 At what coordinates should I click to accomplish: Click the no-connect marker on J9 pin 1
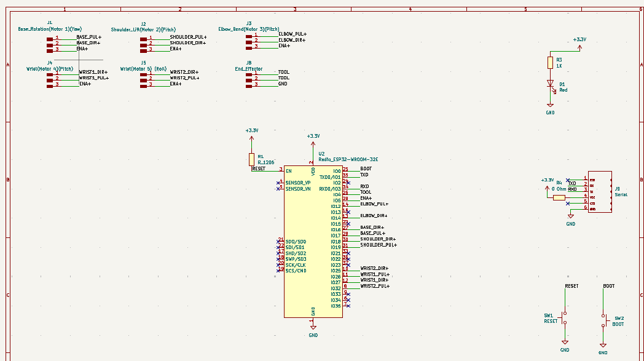tap(568, 180)
